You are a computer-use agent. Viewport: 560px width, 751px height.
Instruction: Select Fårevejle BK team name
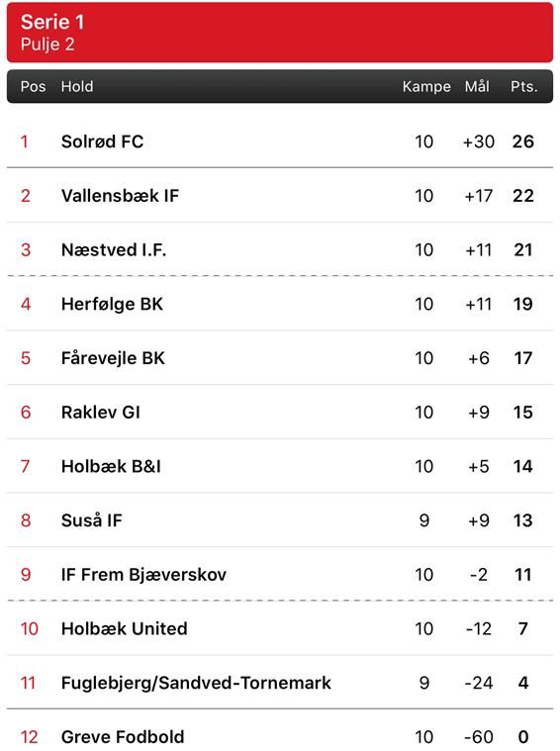[113, 358]
